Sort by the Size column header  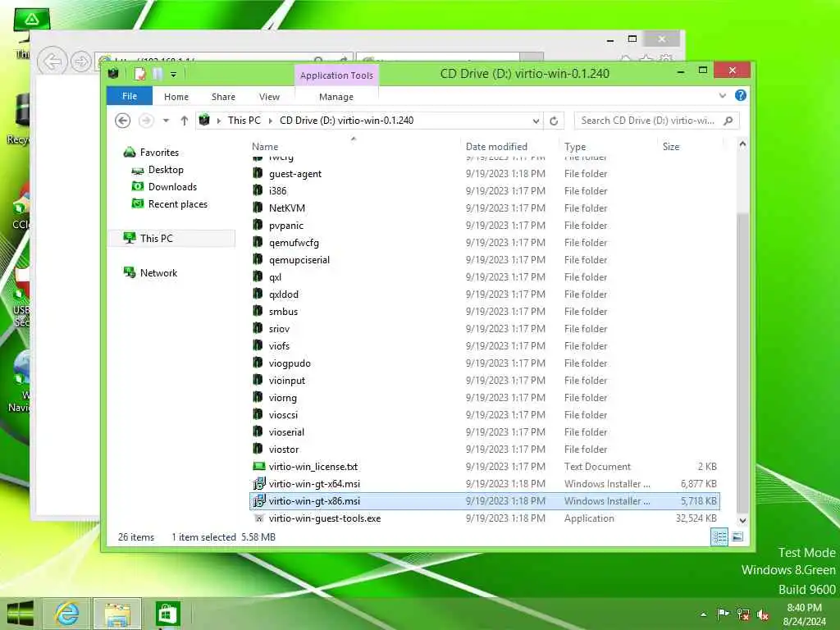point(671,146)
